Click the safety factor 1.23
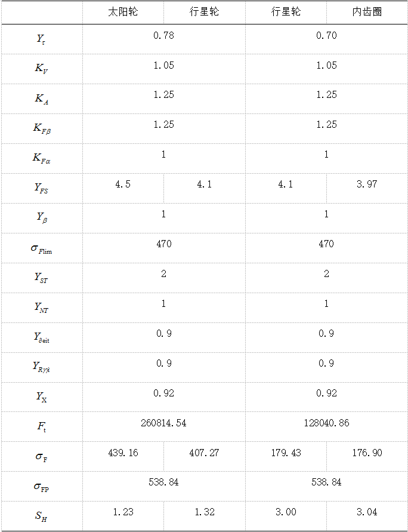Screen dimensions: 408x532 [123, 512]
